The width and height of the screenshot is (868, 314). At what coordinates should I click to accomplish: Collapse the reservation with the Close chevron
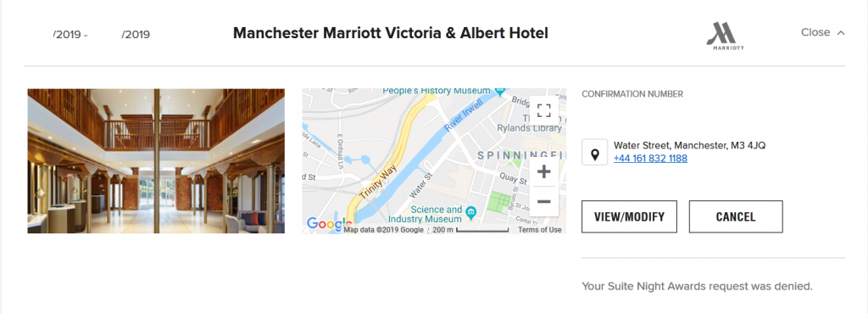coord(841,33)
